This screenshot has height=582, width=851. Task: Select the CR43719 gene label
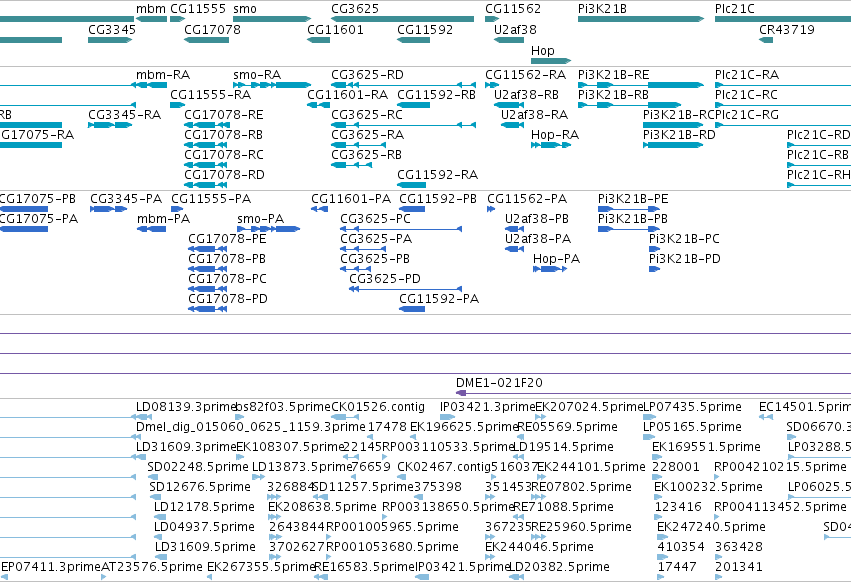click(786, 29)
